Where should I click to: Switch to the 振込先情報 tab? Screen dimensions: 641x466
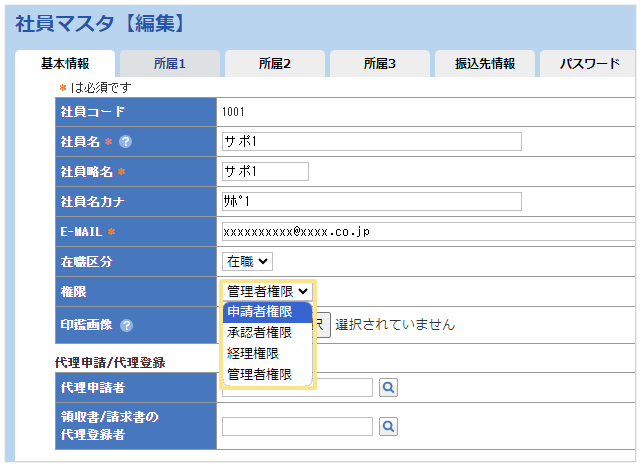484,64
